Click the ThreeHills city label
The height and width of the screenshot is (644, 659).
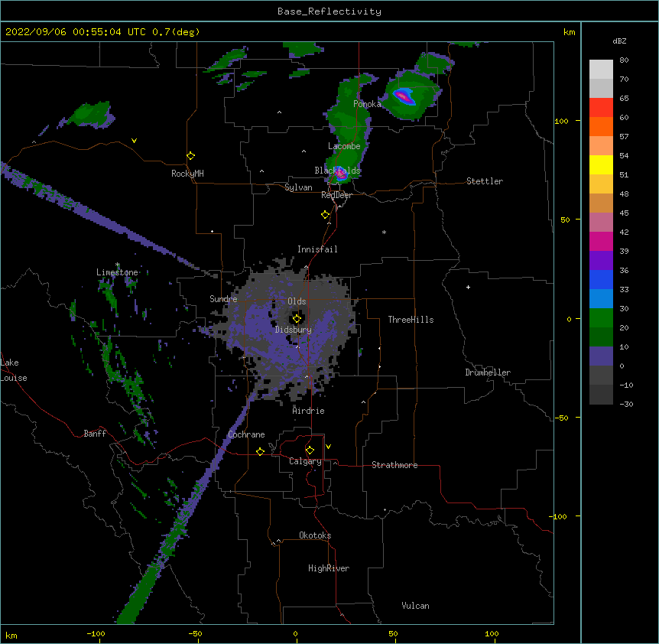point(411,320)
